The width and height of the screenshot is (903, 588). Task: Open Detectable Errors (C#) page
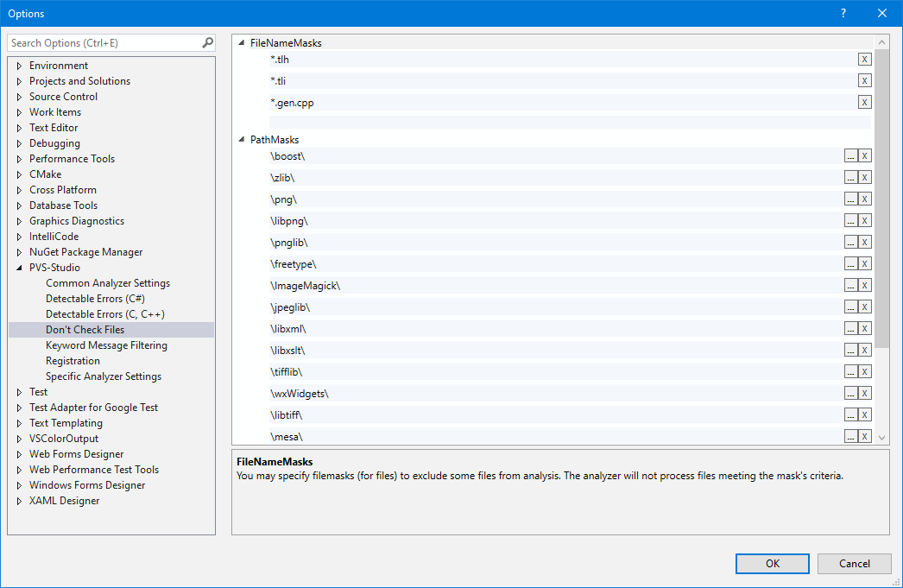click(x=95, y=299)
